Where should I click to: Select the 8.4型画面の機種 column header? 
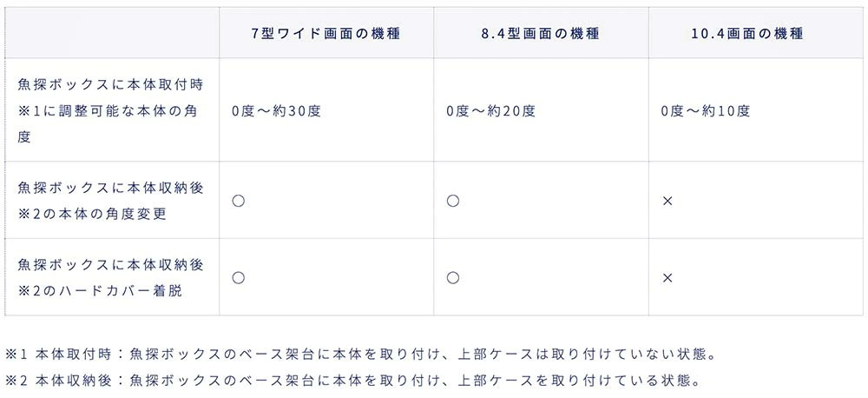click(540, 34)
